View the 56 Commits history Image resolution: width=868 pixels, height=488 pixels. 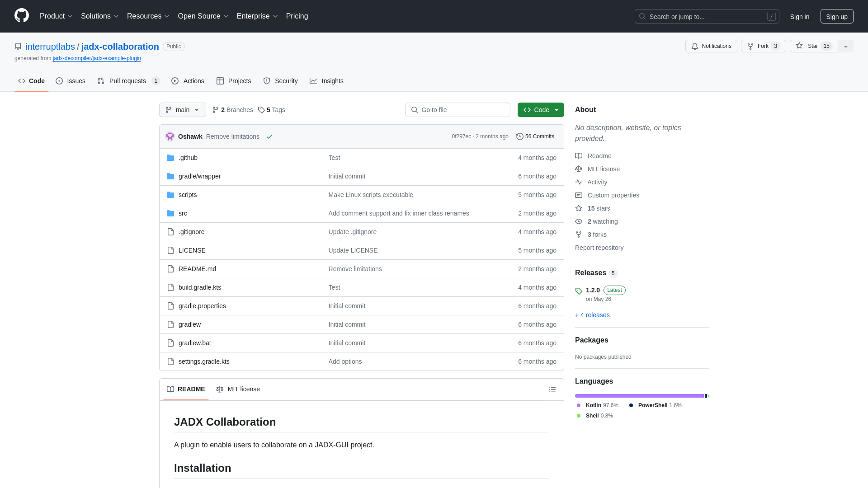click(x=535, y=136)
